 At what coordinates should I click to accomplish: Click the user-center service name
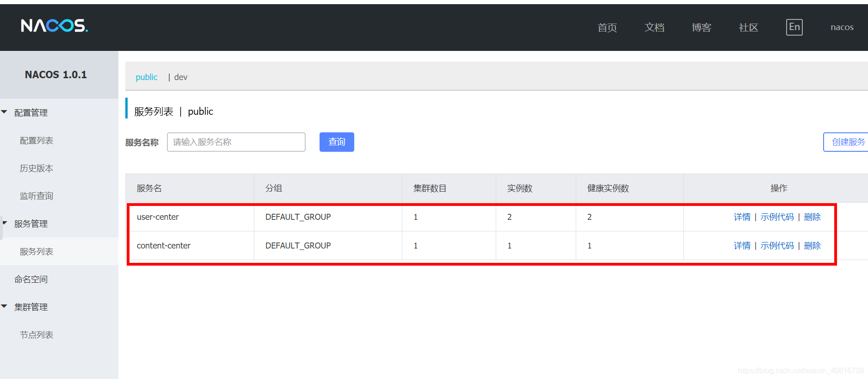[158, 217]
